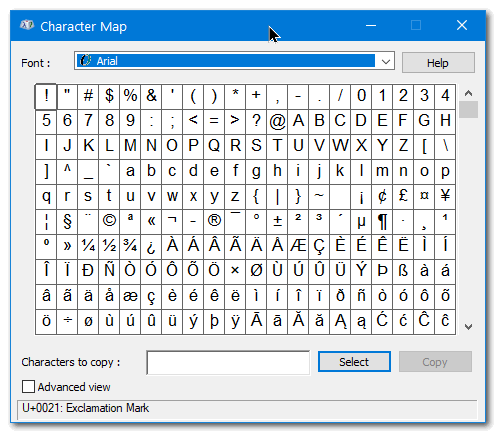Enable the Advanced view checkbox
Image resolution: width=497 pixels, height=434 pixels.
pos(28,387)
